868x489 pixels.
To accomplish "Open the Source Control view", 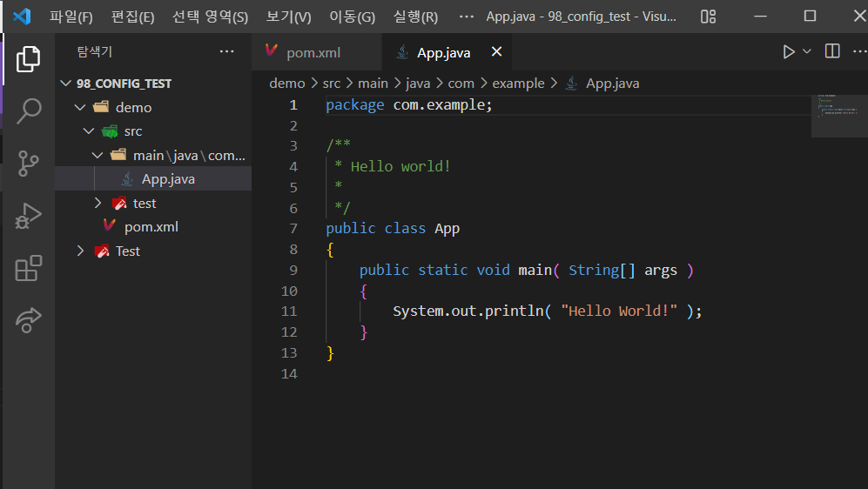I will pyautogui.click(x=28, y=164).
